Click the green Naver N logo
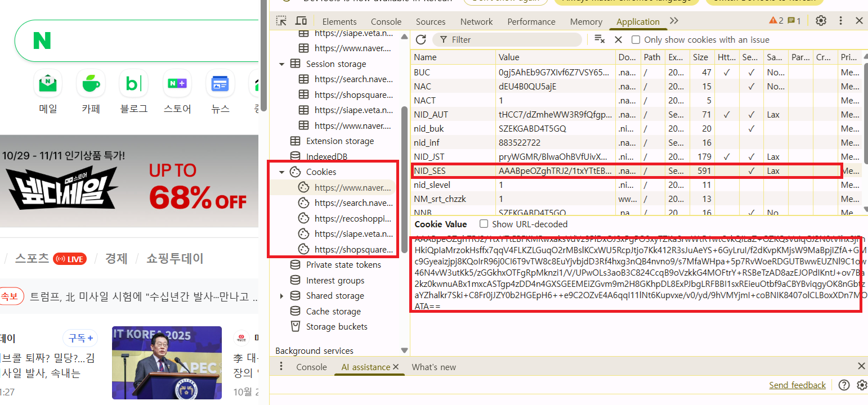The width and height of the screenshot is (868, 405). pos(42,40)
